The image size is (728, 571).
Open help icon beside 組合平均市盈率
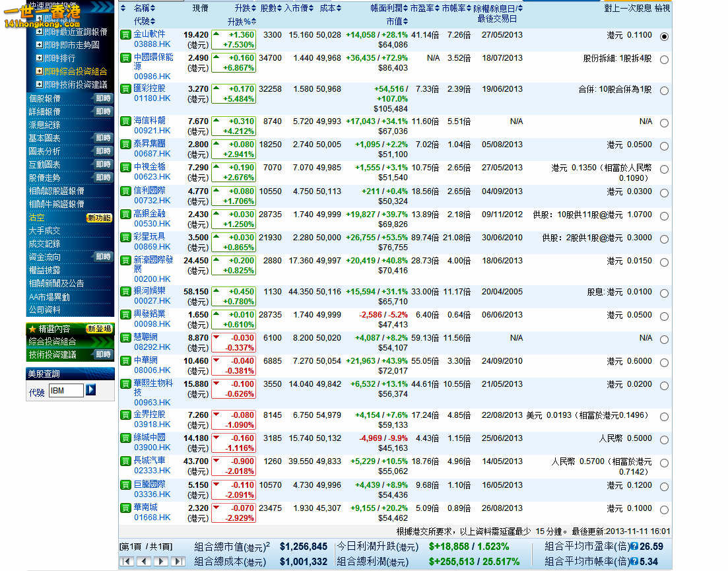(x=634, y=547)
